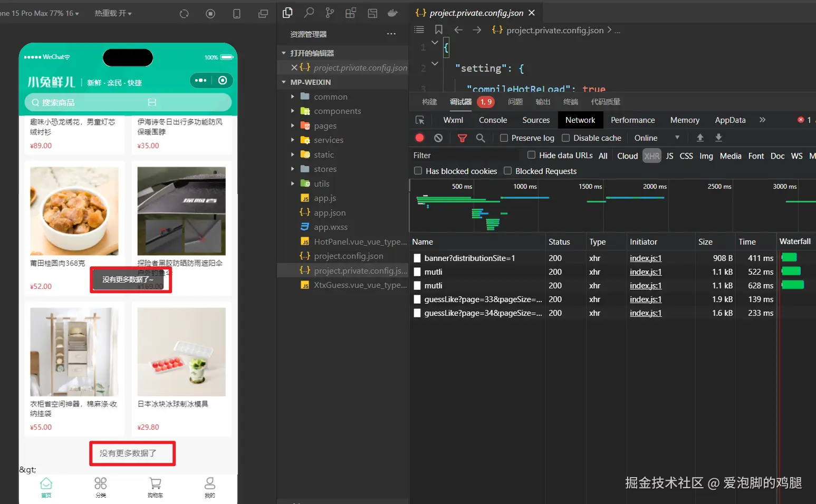Open the Search magnifier in editor activity bar
Image resolution: width=816 pixels, height=504 pixels.
click(309, 13)
